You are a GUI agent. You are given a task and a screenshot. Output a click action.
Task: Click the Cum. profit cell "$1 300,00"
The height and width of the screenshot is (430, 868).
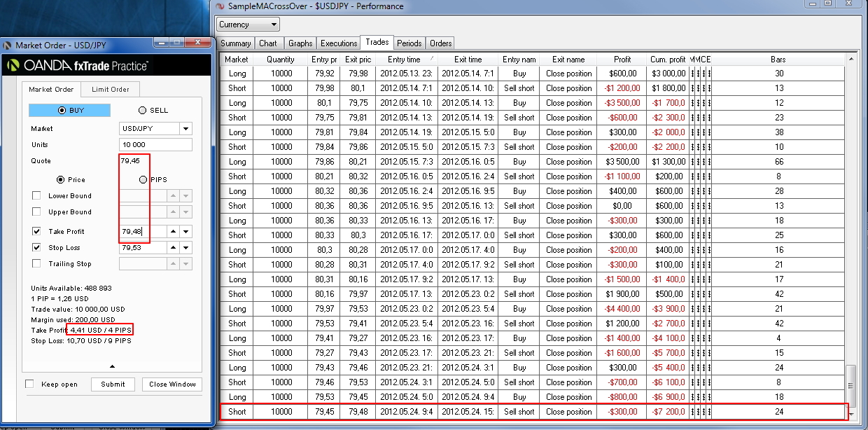click(668, 162)
